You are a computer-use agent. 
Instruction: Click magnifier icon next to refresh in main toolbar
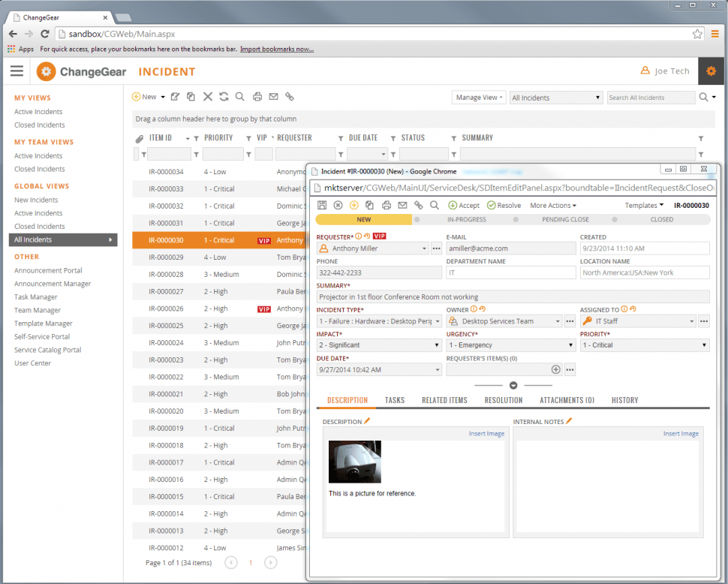(x=239, y=97)
